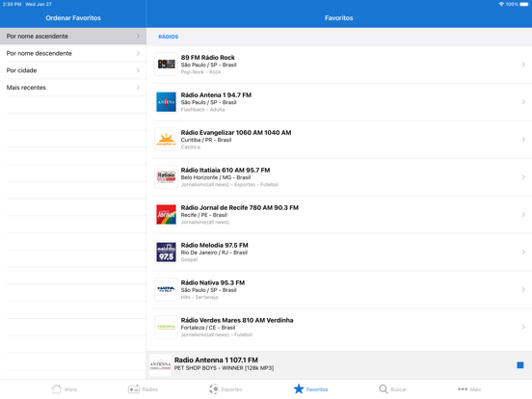This screenshot has height=399, width=532.
Task: Check the Wi-Fi status icon
Action: point(501,4)
